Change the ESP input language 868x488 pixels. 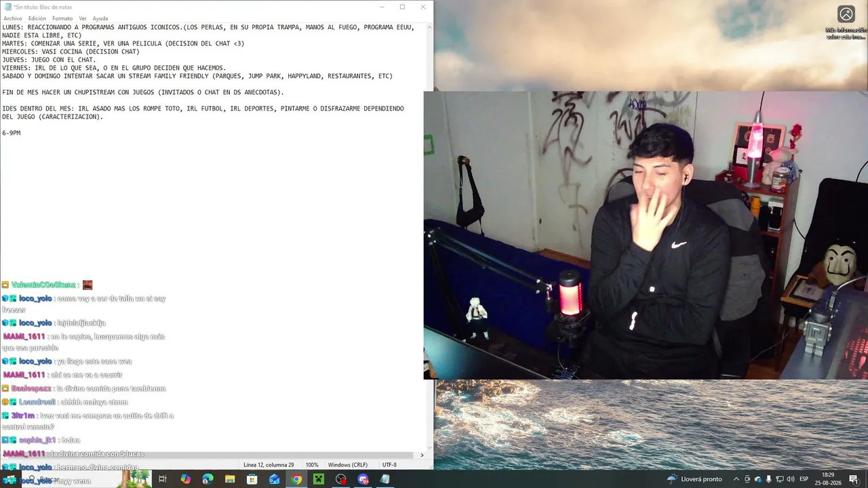[x=804, y=479]
